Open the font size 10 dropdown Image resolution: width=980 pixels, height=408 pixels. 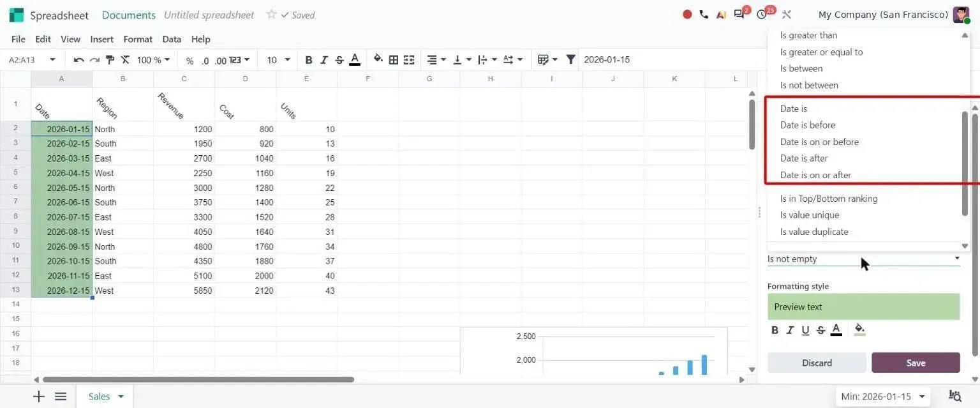(x=278, y=60)
